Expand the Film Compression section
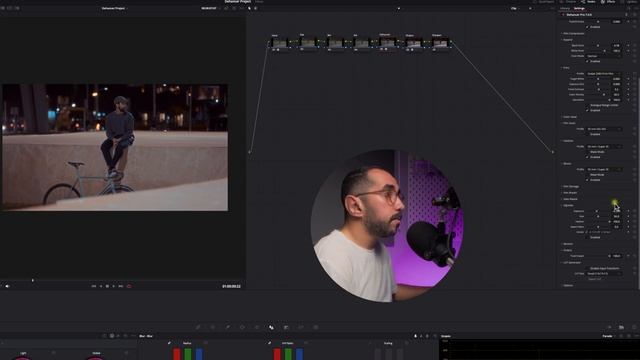This screenshot has height=360, width=640. (573, 33)
